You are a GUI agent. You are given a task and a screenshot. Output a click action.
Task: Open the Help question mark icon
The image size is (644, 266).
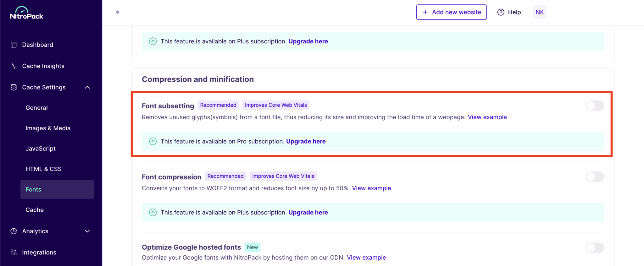tap(501, 12)
